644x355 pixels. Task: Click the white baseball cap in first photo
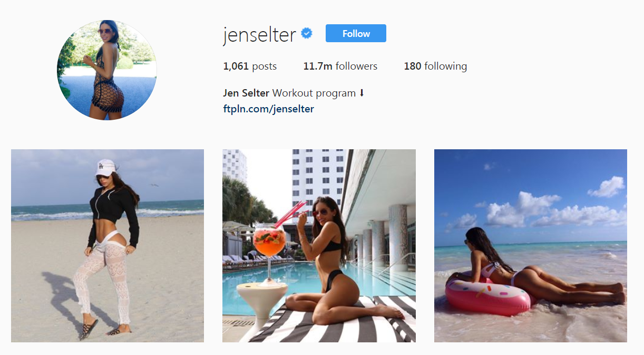tap(106, 167)
